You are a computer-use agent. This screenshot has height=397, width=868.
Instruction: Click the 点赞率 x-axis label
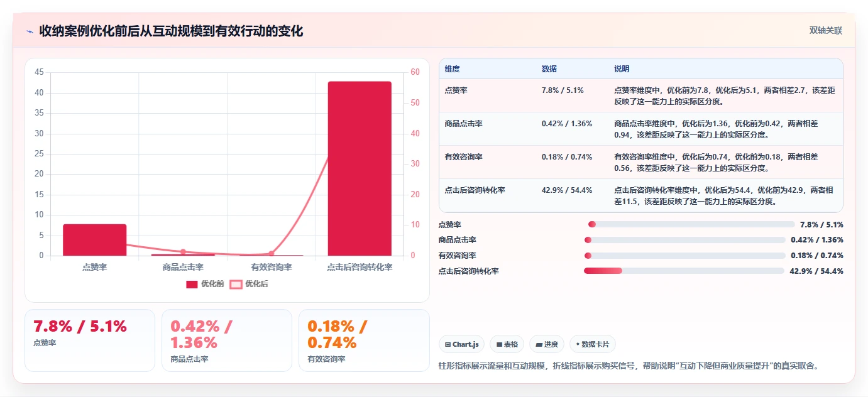pyautogui.click(x=95, y=267)
